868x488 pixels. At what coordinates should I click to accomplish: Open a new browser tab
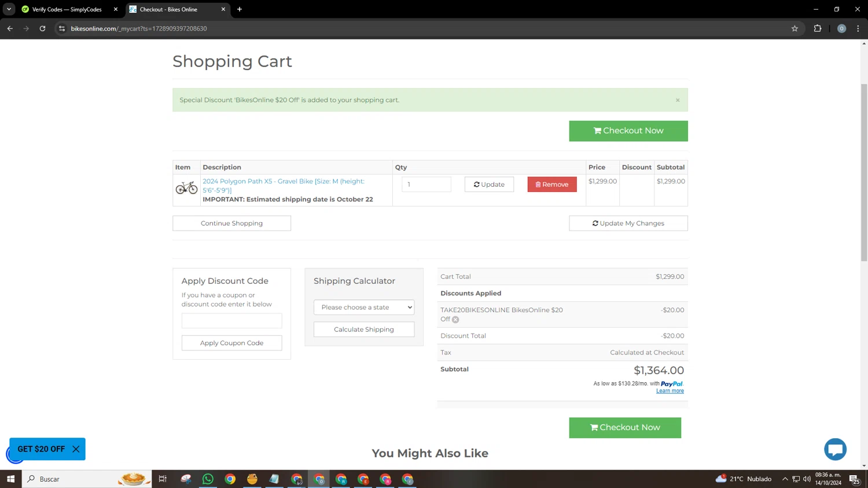pyautogui.click(x=240, y=9)
